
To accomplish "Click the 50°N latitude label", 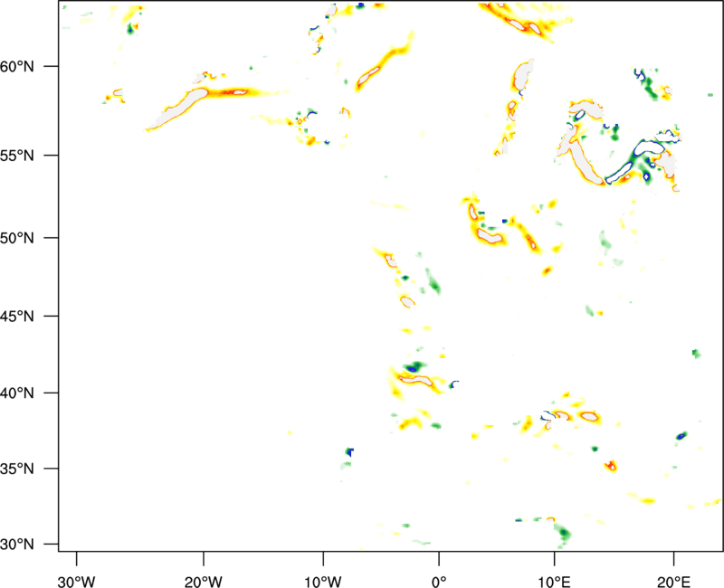I will tap(17, 238).
